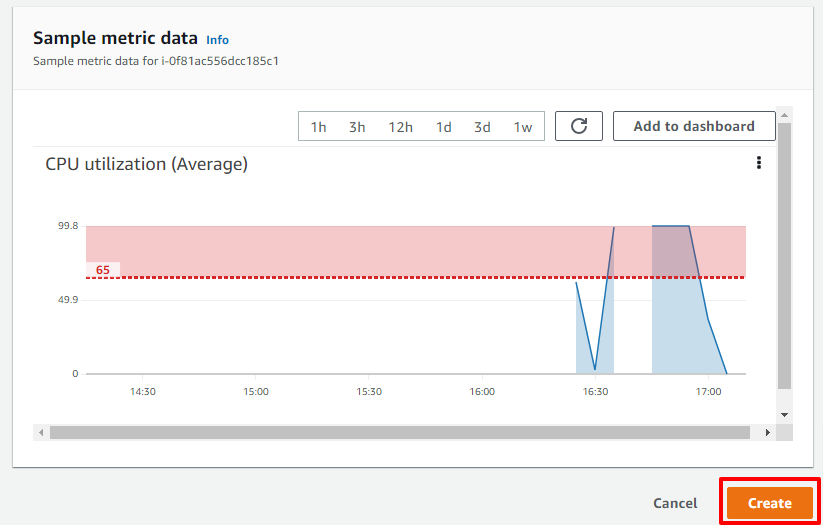Screen dimensions: 823x525
Task: Cancel the alarm creation
Action: pyautogui.click(x=675, y=503)
